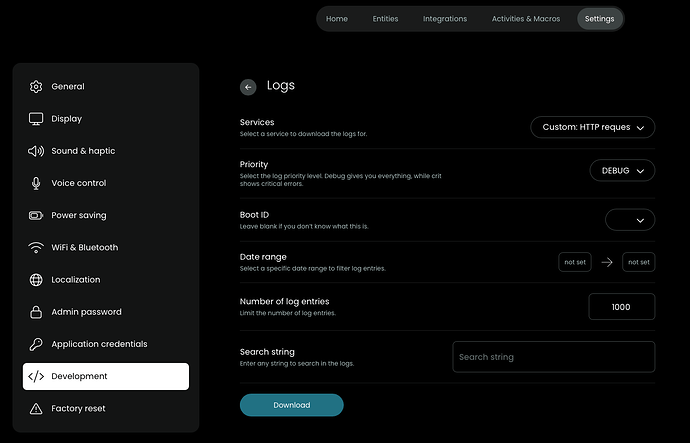
Task: Open Application credentials settings
Action: point(106,344)
